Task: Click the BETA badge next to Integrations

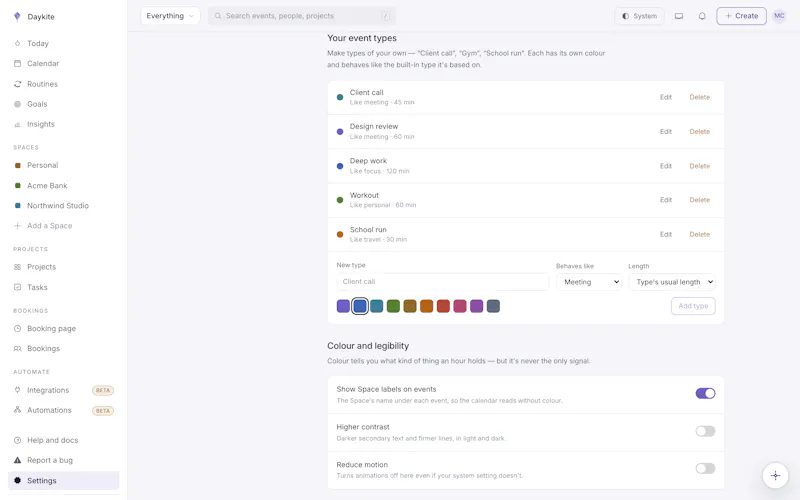Action: coord(103,390)
